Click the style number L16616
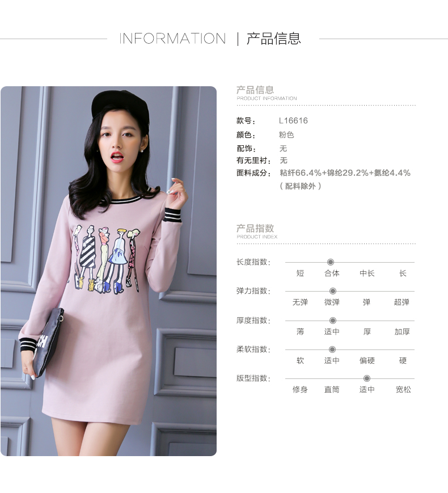The image size is (448, 493). [x=293, y=121]
